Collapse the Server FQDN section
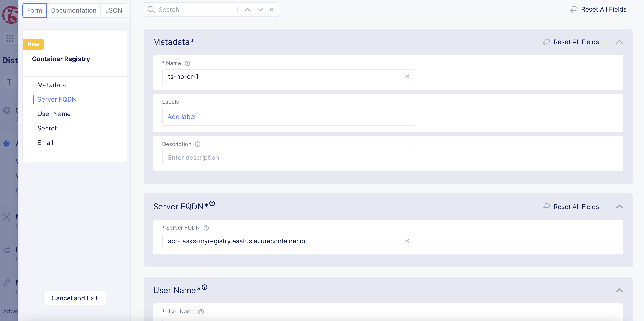The width and height of the screenshot is (644, 321). tap(619, 207)
